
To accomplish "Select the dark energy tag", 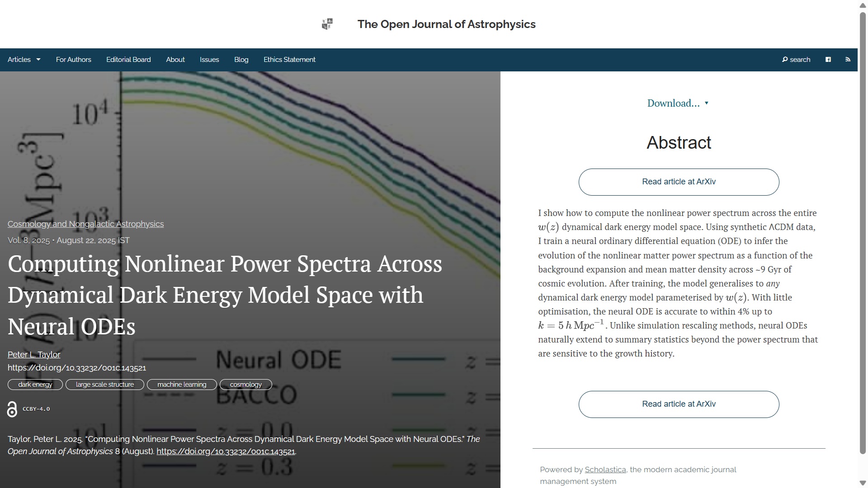I will 35,385.
